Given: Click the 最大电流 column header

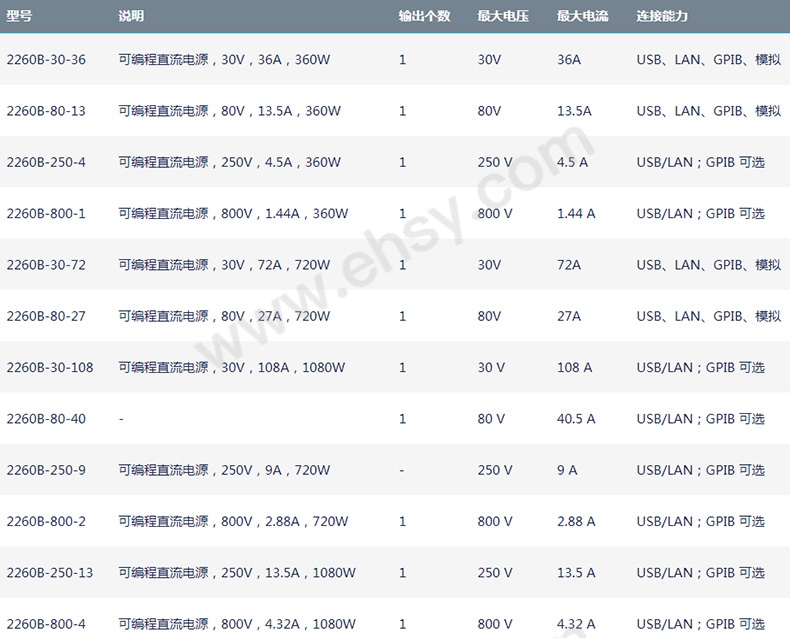Looking at the screenshot, I should (x=582, y=17).
